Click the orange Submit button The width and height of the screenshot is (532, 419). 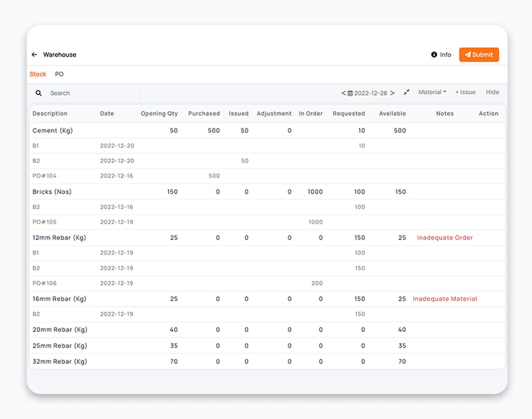pyautogui.click(x=479, y=55)
